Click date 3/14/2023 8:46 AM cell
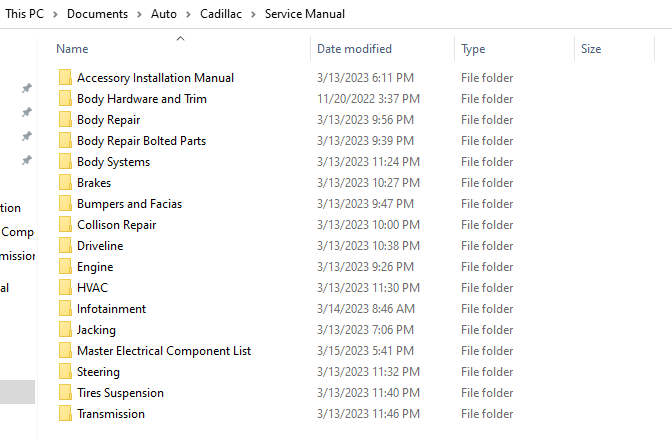This screenshot has width=672, height=440. click(366, 308)
